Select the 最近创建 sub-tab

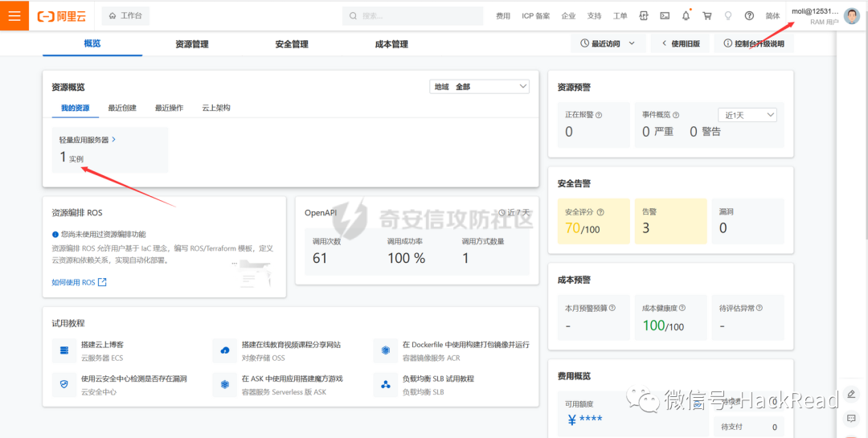122,108
